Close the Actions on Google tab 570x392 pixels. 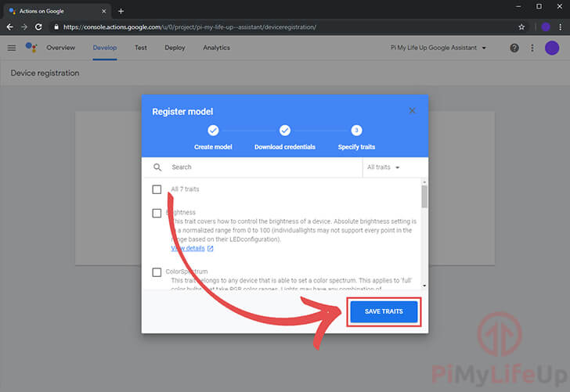pos(103,11)
